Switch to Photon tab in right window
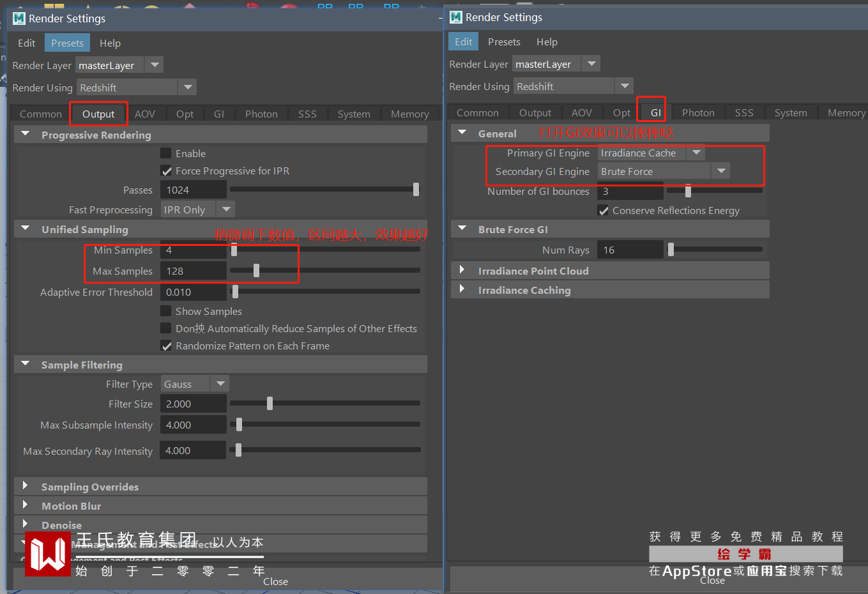 [x=698, y=112]
